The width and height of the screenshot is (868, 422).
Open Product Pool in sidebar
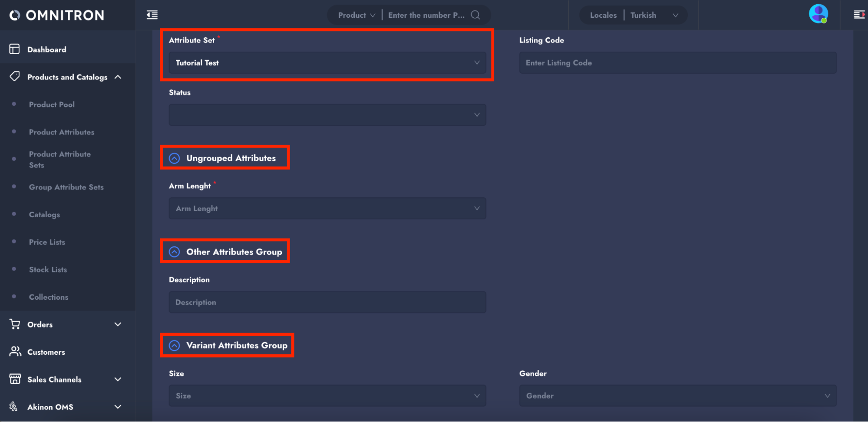click(52, 105)
